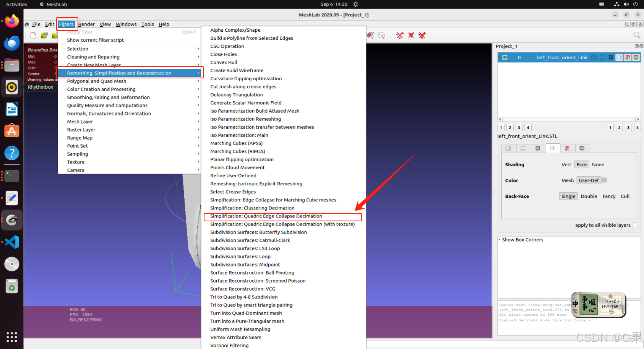The width and height of the screenshot is (644, 349).
Task: Click the search magnifier icon in the toolbar
Action: (637, 35)
